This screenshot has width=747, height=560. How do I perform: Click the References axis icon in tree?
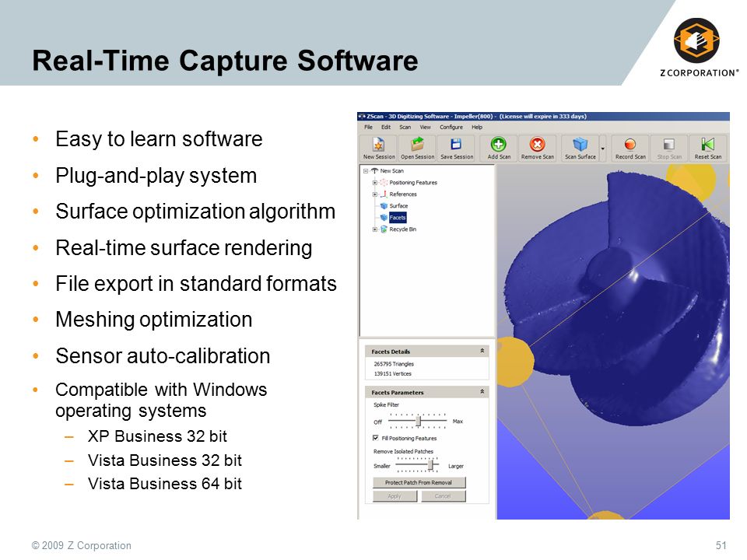pyautogui.click(x=384, y=194)
